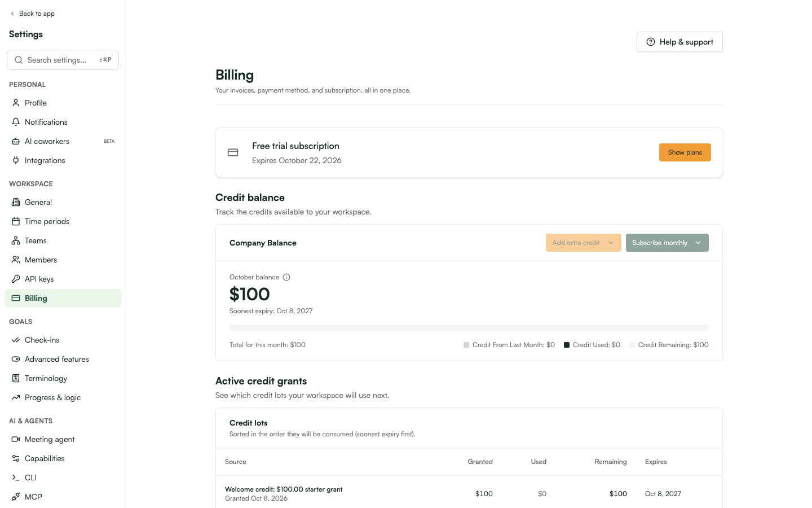Click the Advanced features toggle icon
Viewport: 812px width, 508px height.
point(16,359)
